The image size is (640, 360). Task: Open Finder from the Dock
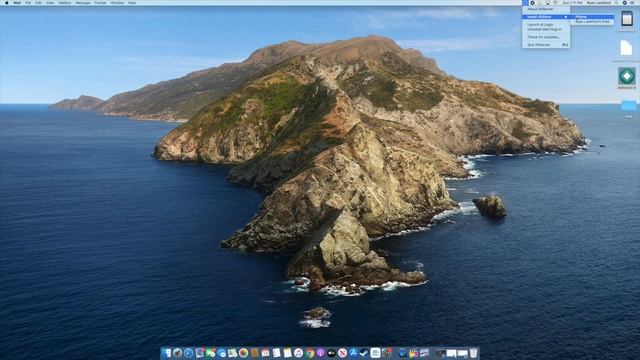tap(166, 353)
